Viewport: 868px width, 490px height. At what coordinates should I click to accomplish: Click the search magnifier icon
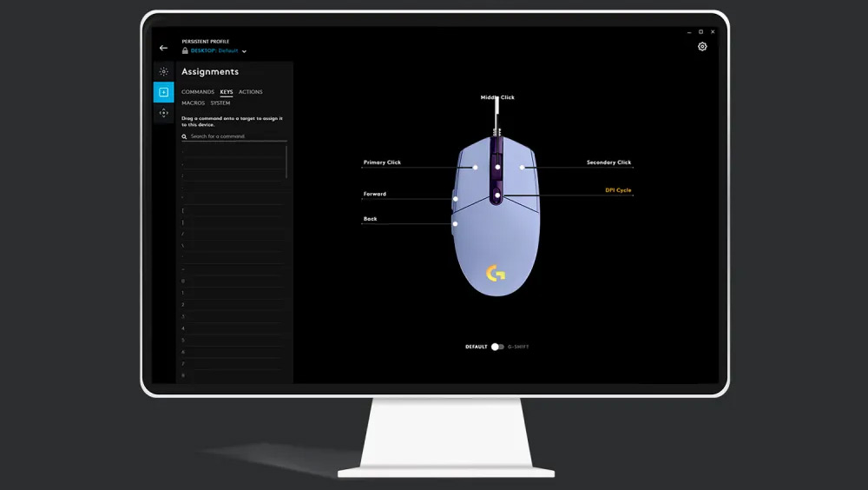[184, 136]
